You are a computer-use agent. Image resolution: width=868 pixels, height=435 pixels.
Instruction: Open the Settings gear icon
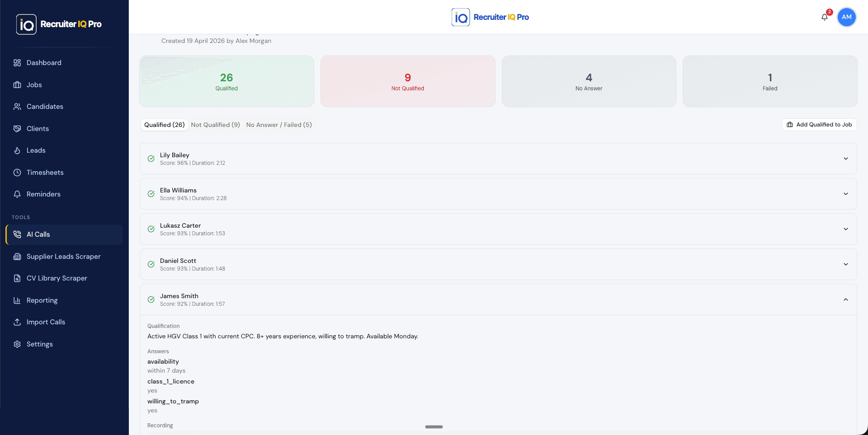(x=17, y=344)
